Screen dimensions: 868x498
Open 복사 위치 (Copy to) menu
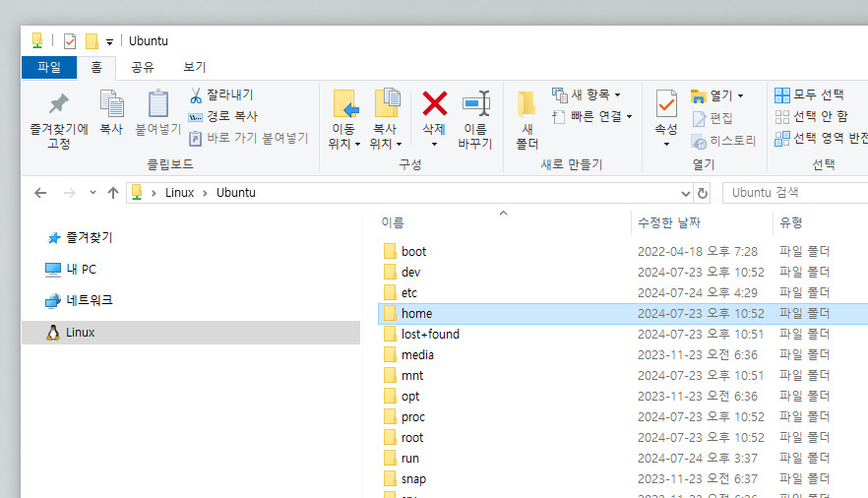pyautogui.click(x=386, y=120)
